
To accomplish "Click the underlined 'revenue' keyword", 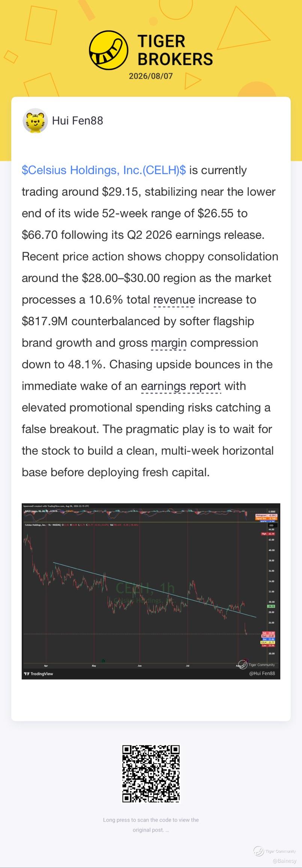I will pos(174,300).
